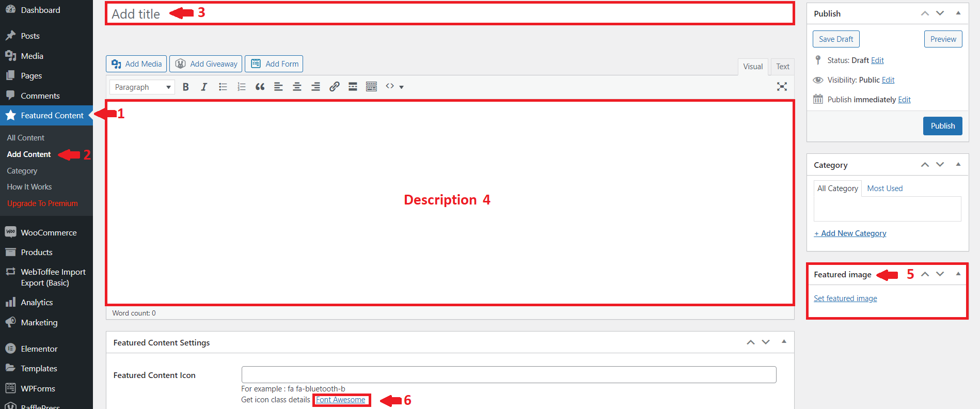Viewport: 980px width, 409px height.
Task: Align text left
Action: coord(278,87)
